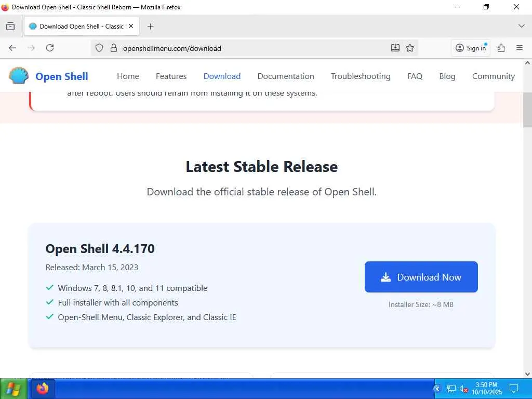Image resolution: width=532 pixels, height=399 pixels.
Task: Open the Community navigation item
Action: tap(494, 76)
